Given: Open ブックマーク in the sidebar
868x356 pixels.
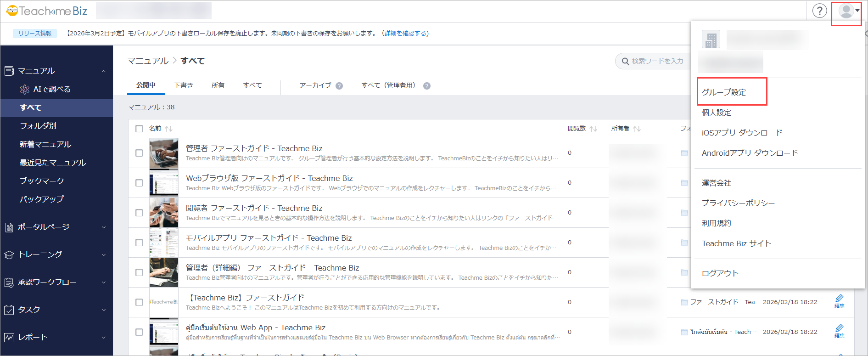Looking at the screenshot, I should [x=42, y=181].
